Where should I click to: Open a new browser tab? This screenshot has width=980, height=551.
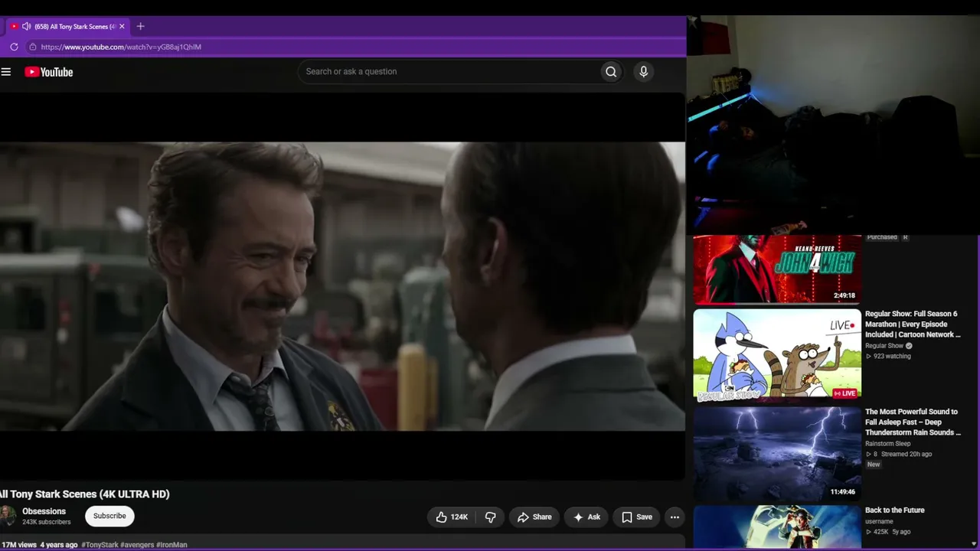tap(140, 26)
